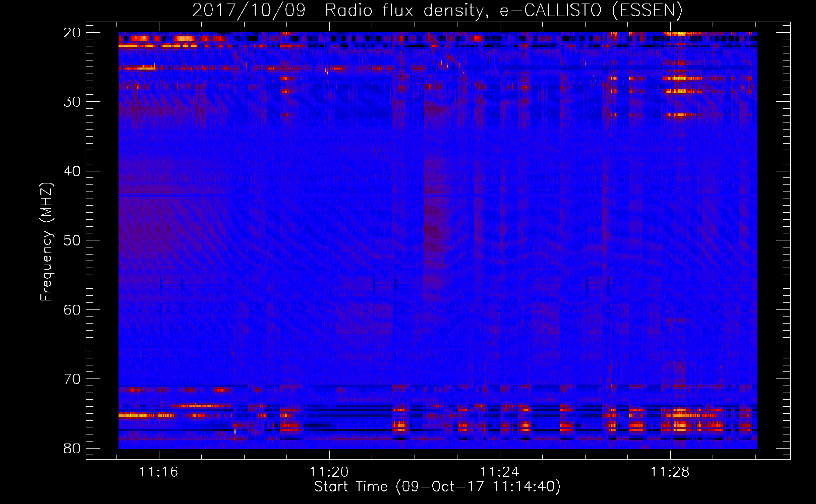Click the 40 MHz frequency tick label
This screenshot has width=816, height=504.
73,171
